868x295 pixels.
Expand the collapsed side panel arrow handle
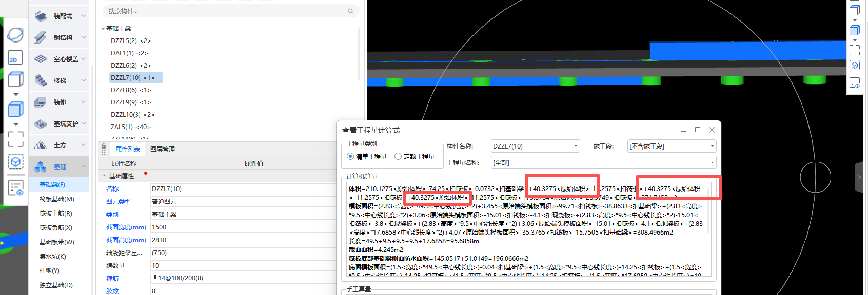tap(859, 177)
